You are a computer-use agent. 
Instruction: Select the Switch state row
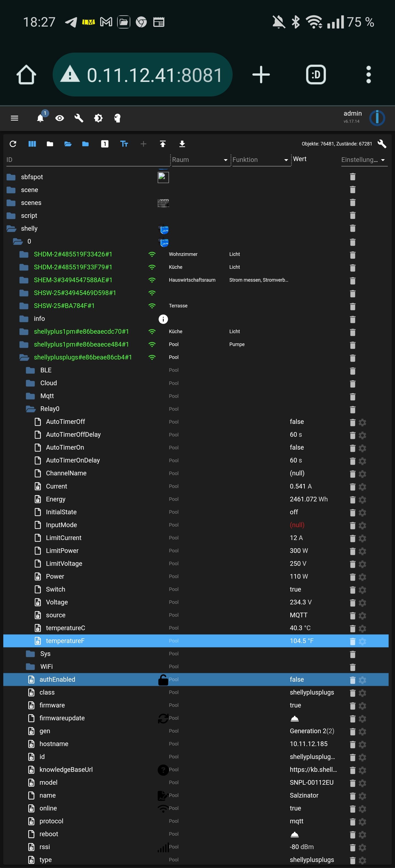click(196, 589)
